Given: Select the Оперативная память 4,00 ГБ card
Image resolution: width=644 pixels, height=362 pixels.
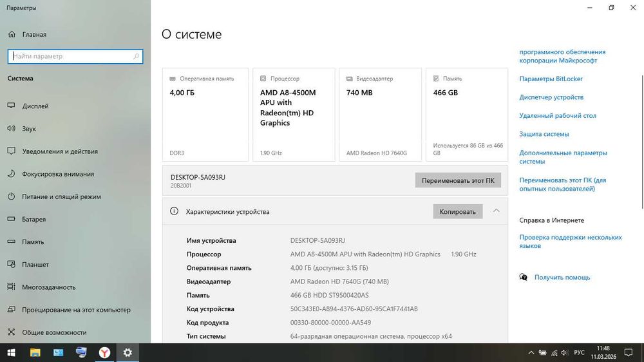Looking at the screenshot, I should (205, 115).
